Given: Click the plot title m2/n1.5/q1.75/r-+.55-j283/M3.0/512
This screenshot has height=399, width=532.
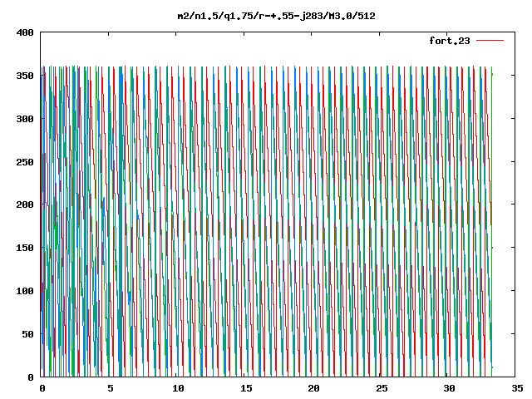Looking at the screenshot, I should (x=277, y=16).
